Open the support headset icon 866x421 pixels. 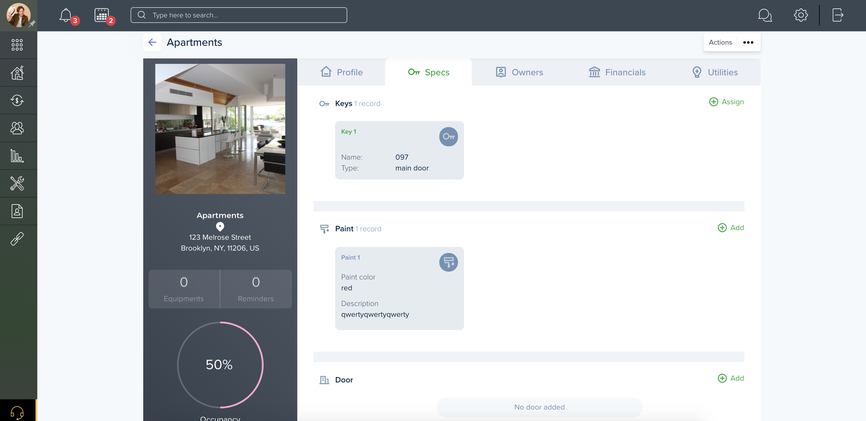(18, 412)
